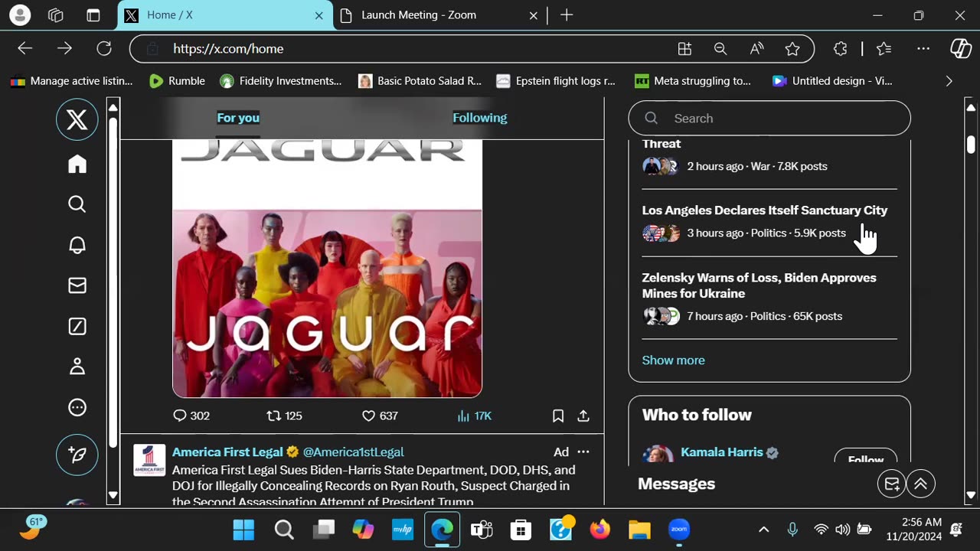
Task: Switch to the For you timeline
Action: point(238,118)
